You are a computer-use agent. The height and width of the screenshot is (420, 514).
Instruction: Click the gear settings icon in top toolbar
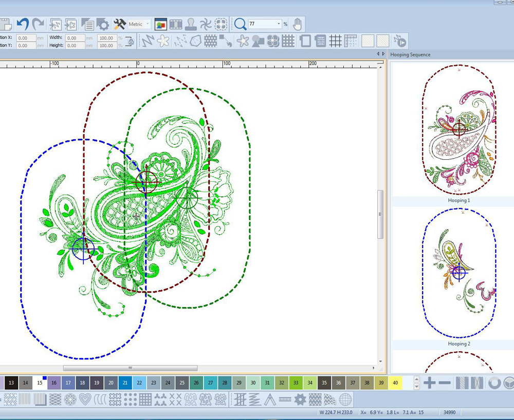tap(103, 24)
